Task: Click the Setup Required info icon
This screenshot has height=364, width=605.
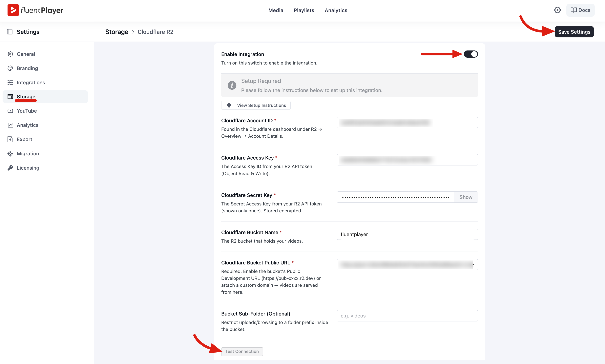Action: [x=232, y=85]
